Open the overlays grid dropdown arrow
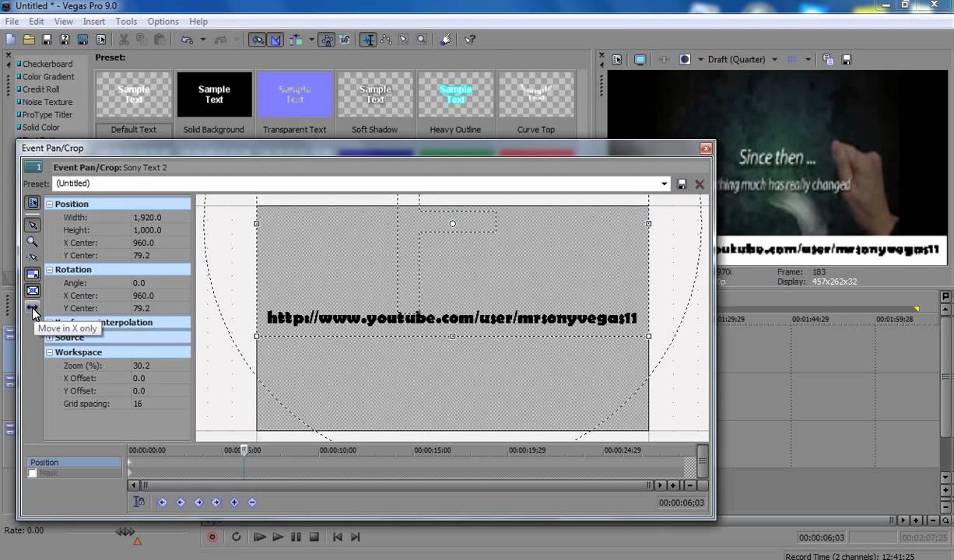Image resolution: width=954 pixels, height=560 pixels. click(808, 59)
